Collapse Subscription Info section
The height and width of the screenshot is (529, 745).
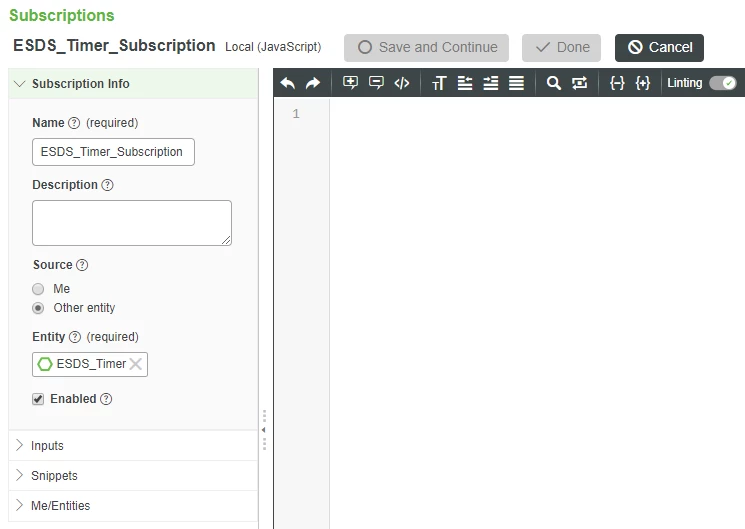coord(134,84)
